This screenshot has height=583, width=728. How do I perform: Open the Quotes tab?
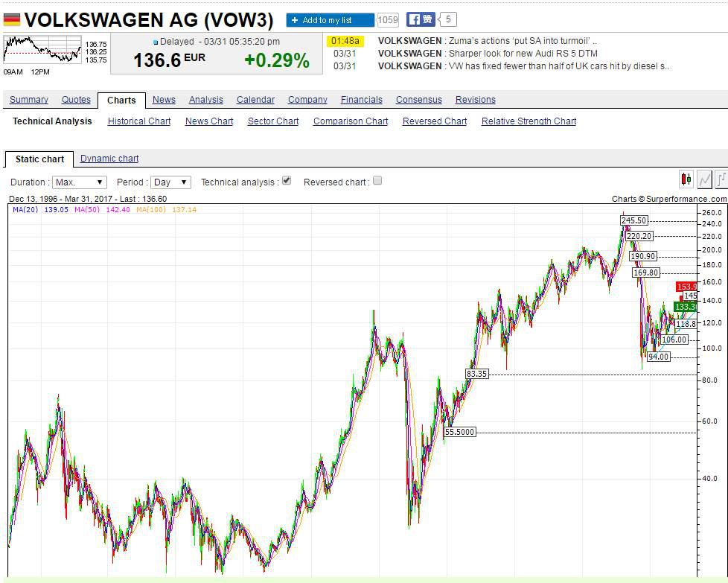click(76, 100)
